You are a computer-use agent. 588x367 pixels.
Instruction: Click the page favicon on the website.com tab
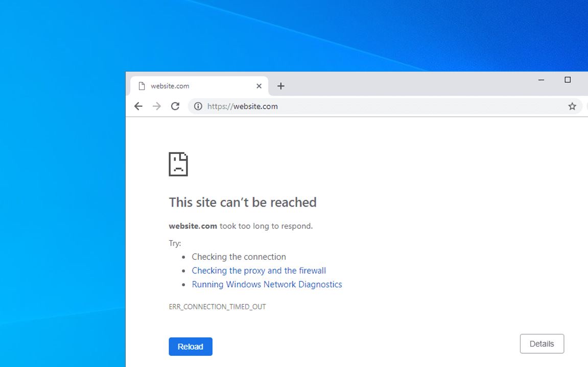(x=142, y=85)
